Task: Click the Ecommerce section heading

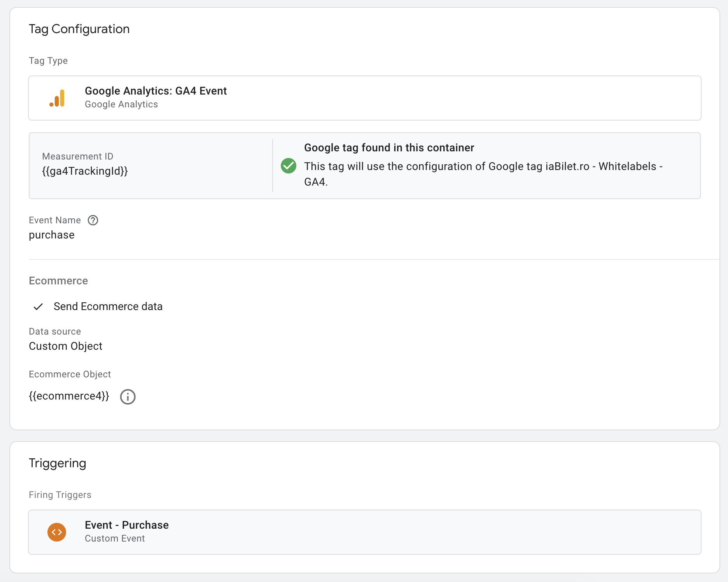Action: coord(58,281)
